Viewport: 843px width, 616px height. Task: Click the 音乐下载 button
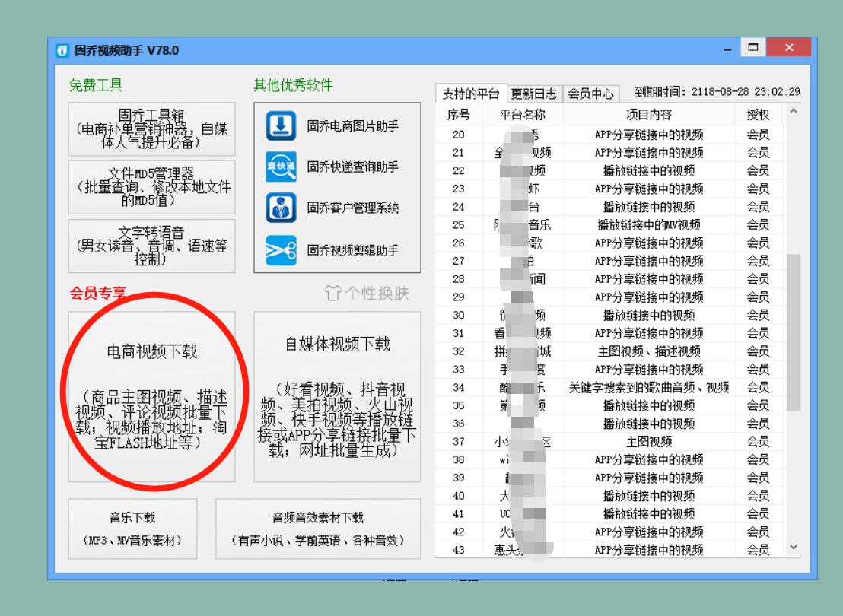coord(132,529)
